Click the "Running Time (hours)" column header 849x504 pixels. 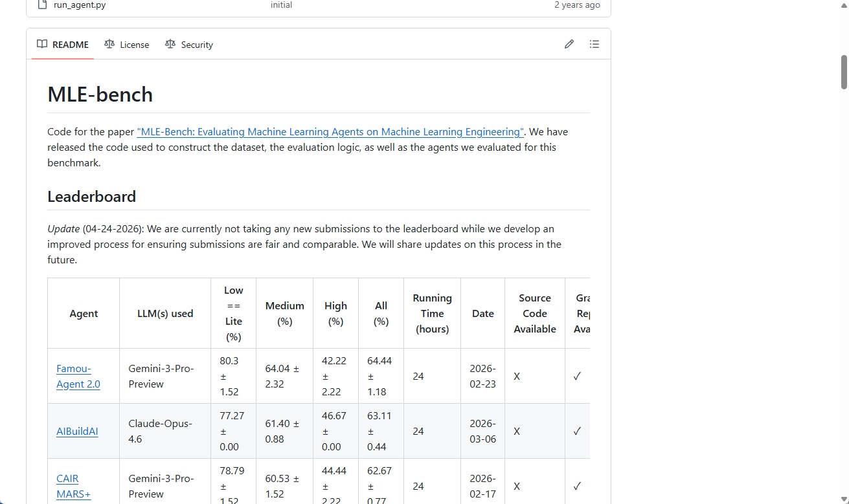[433, 314]
